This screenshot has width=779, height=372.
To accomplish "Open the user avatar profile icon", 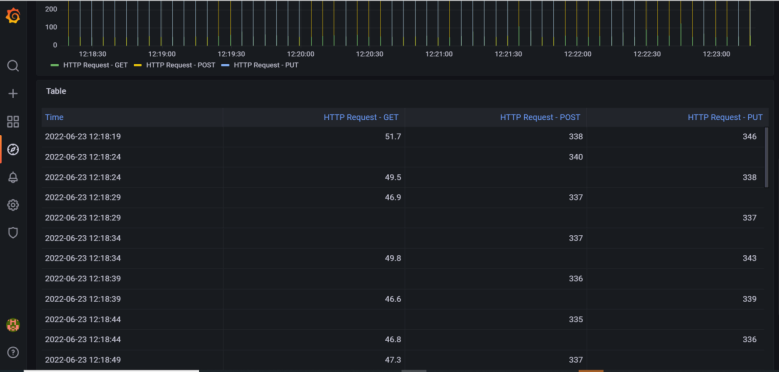I will tap(13, 325).
